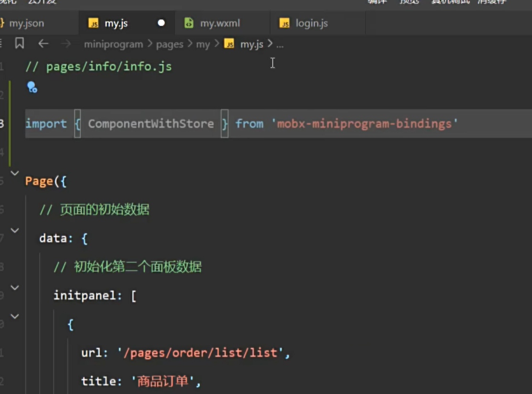Viewport: 532px width, 394px height.
Task: Click the pages breadcrumb segment
Action: (169, 44)
